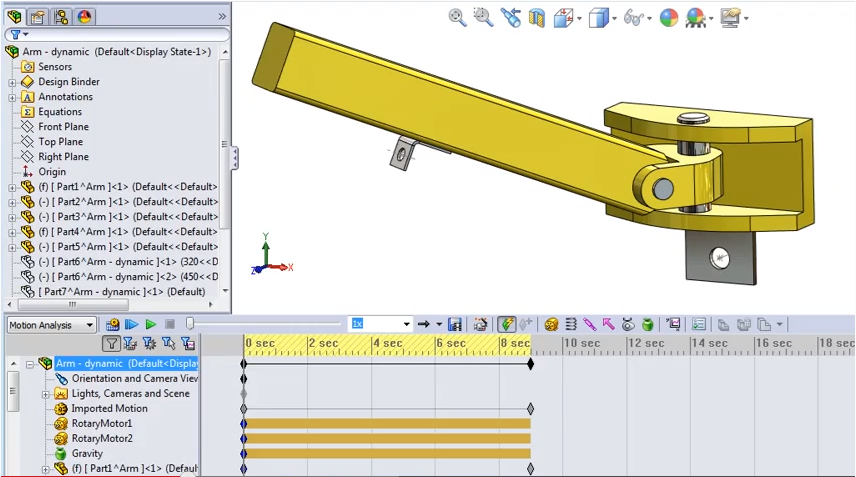Add a Damper via the toolbar icon
856x477 pixels.
pyautogui.click(x=590, y=325)
